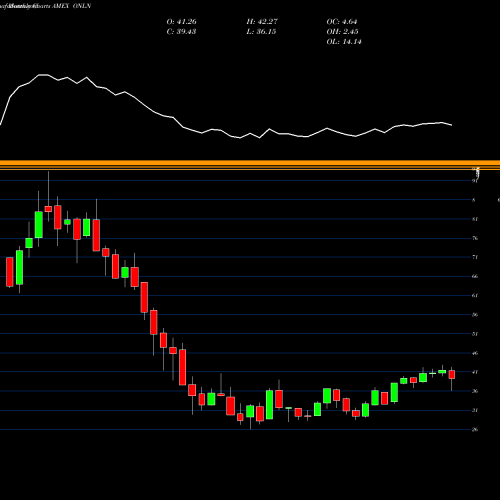500x500 pixels.
Task: Click the close price value 'C: 39.43'
Action: click(181, 32)
